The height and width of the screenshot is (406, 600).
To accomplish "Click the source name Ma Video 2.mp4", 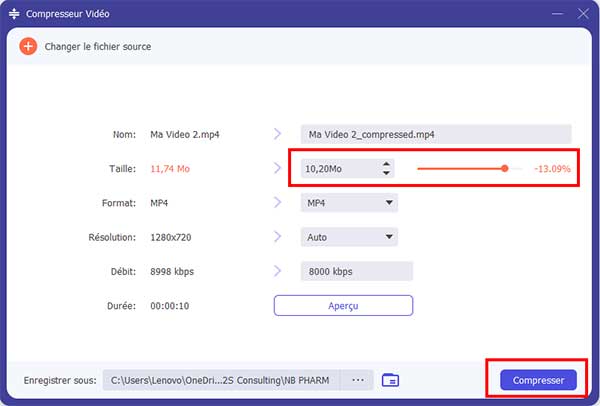I will click(x=185, y=135).
